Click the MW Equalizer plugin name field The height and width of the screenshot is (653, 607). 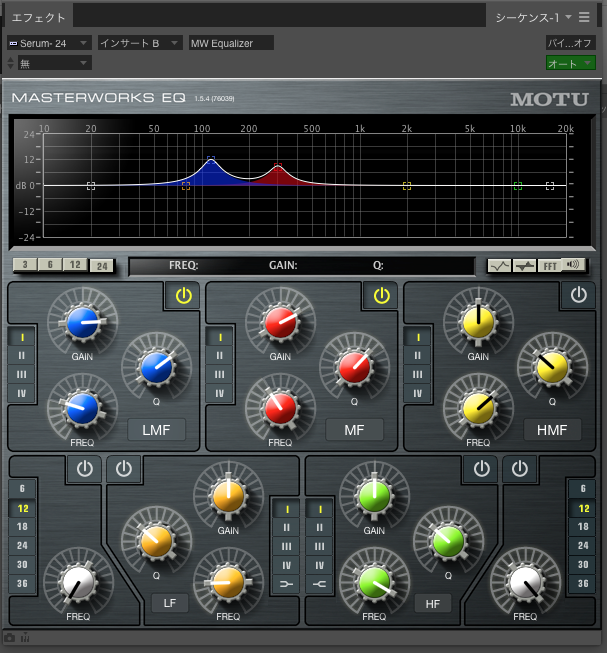pos(231,43)
